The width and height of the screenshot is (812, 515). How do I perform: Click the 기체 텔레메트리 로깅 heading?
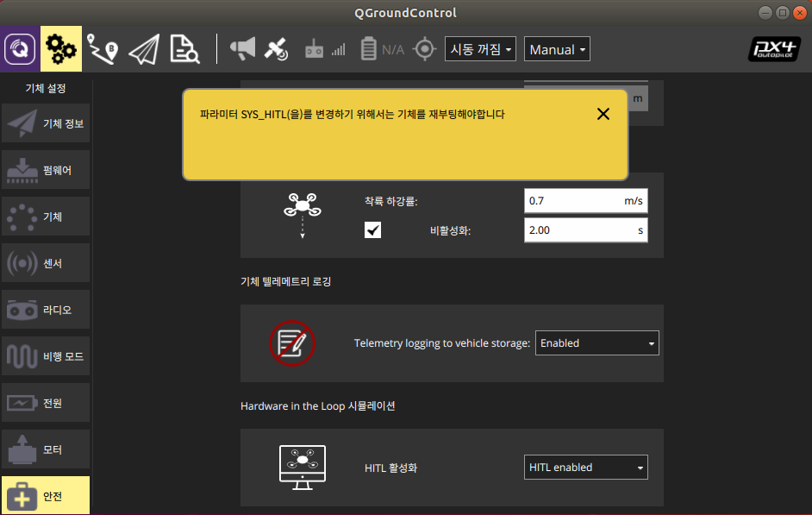click(286, 281)
